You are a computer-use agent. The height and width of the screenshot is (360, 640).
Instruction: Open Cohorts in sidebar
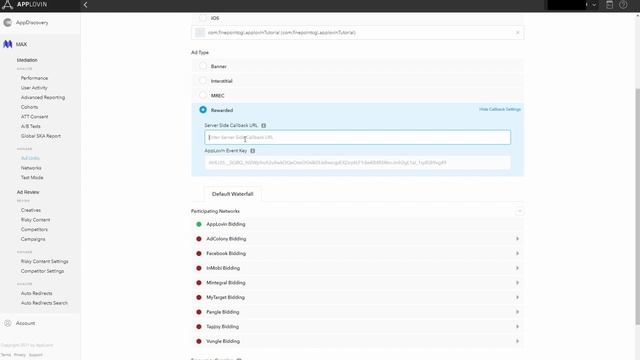pyautogui.click(x=29, y=107)
